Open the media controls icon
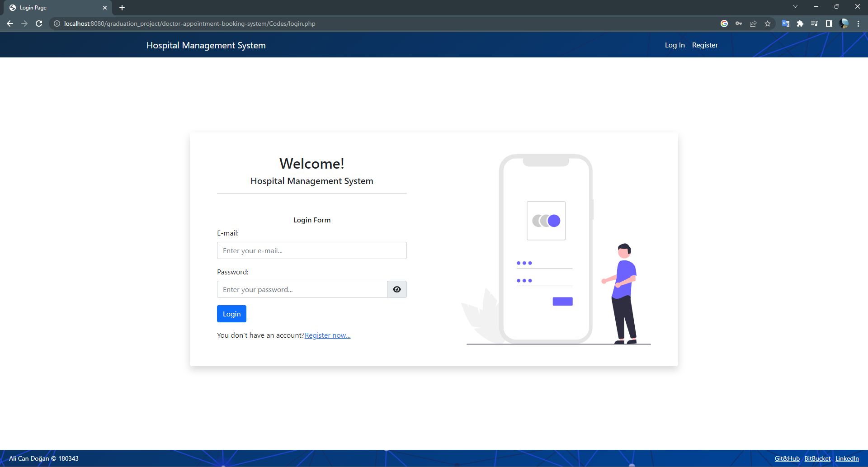868x467 pixels. [815, 24]
